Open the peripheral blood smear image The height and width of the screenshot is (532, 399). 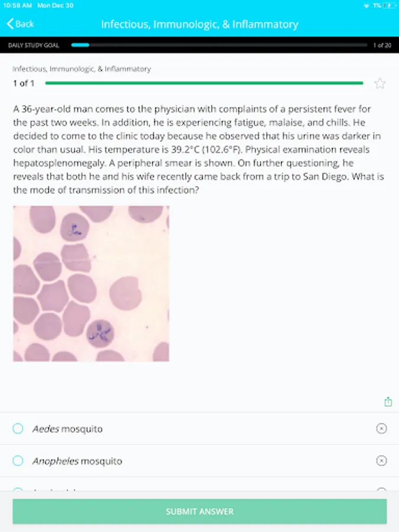click(x=91, y=283)
